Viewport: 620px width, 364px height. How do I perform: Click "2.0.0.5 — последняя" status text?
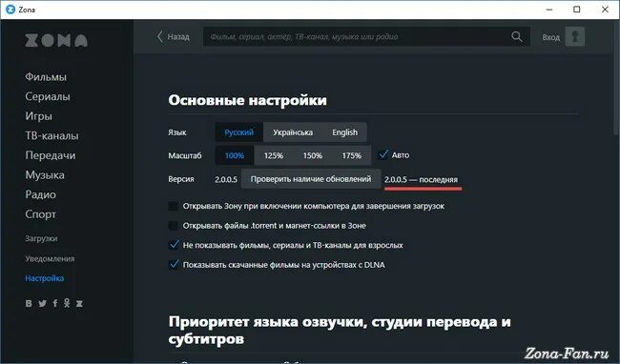[x=421, y=180]
